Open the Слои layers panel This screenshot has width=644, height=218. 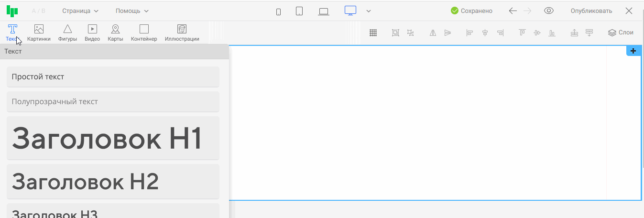(x=621, y=33)
